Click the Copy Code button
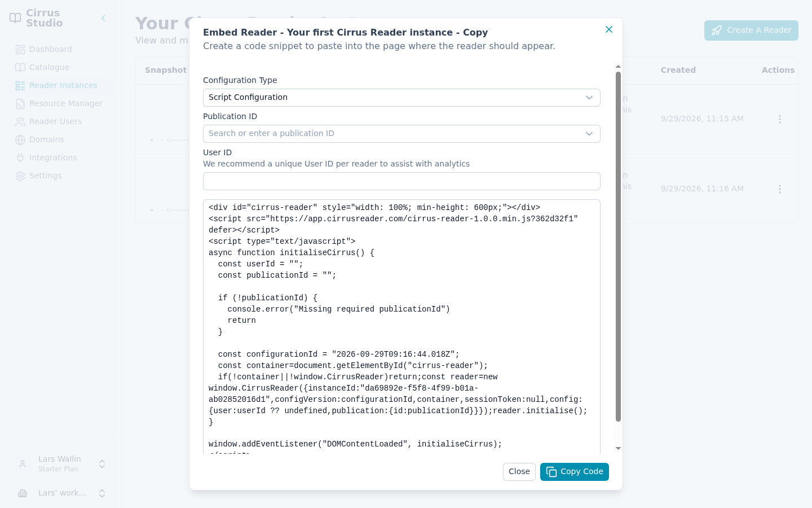 [x=575, y=472]
